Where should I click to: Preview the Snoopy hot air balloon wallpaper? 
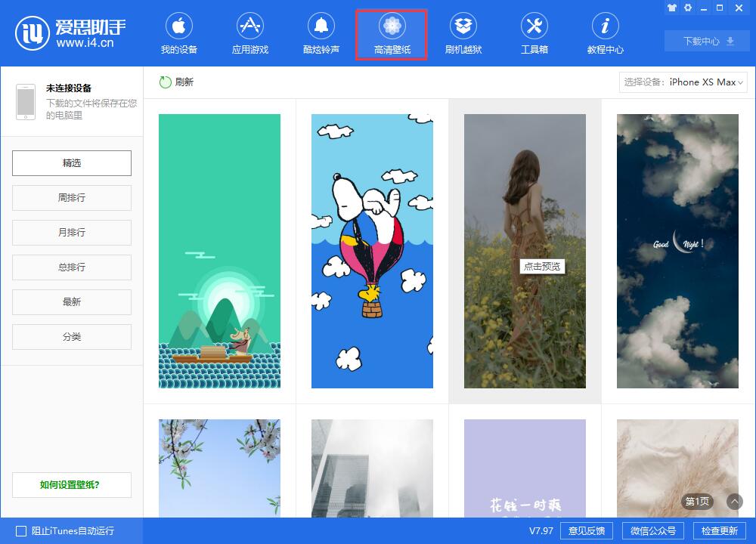click(372, 251)
